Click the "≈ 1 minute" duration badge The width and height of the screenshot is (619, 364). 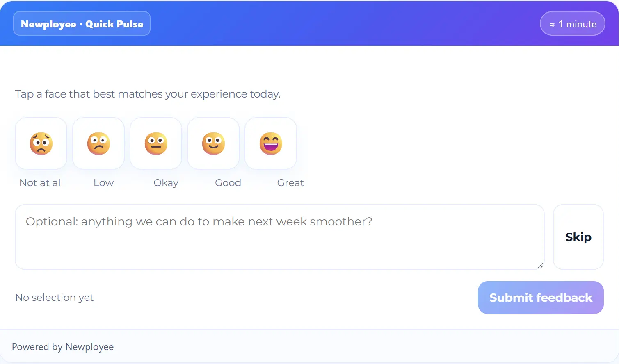point(572,23)
